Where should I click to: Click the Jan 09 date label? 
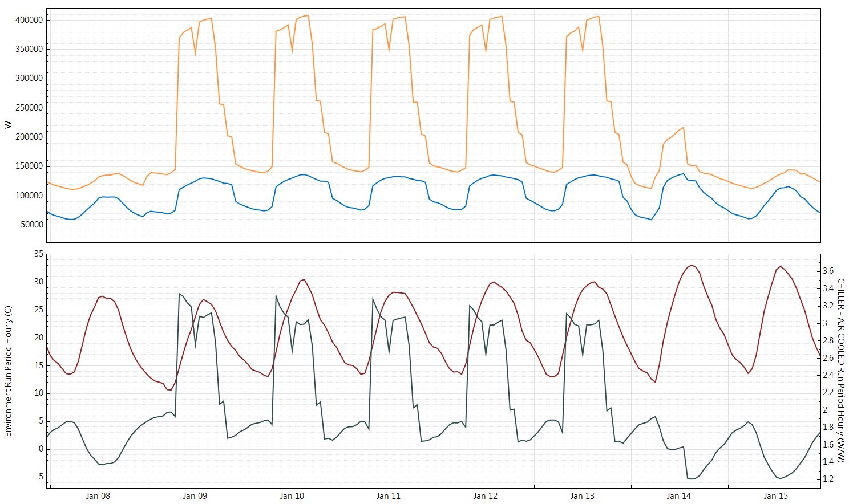point(195,496)
